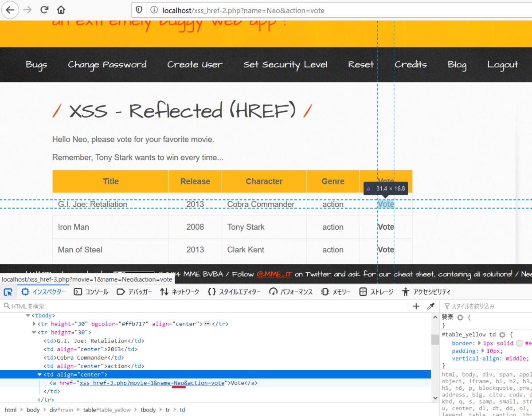
Task: Click the browser forward arrow
Action: point(28,10)
